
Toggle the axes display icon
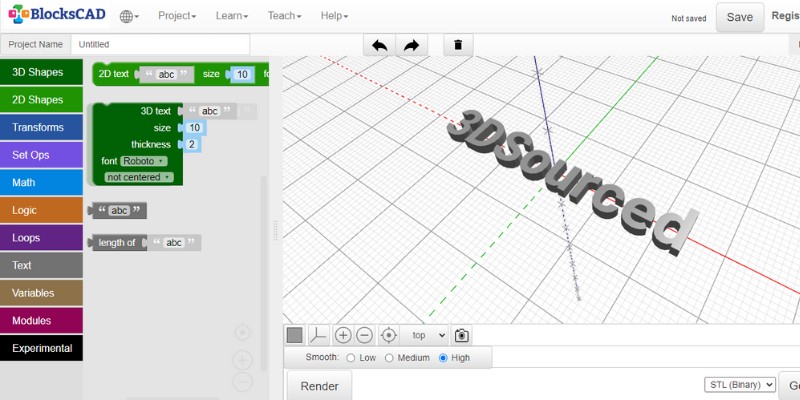pyautogui.click(x=318, y=336)
